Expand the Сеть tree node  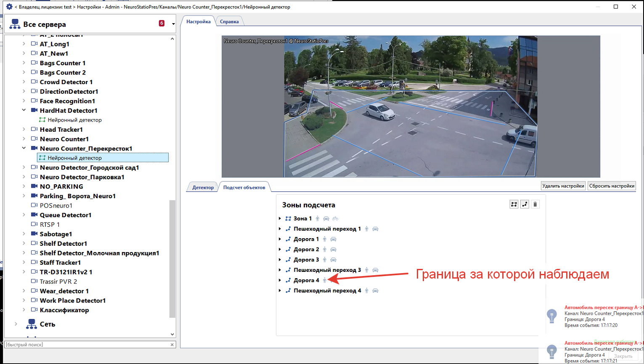[16, 324]
